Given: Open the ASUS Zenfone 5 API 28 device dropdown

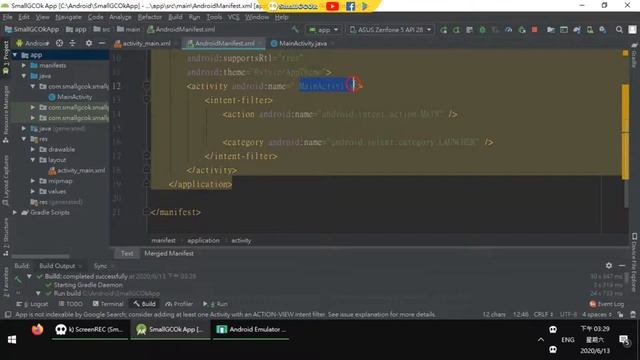Looking at the screenshot, I should click(x=391, y=30).
